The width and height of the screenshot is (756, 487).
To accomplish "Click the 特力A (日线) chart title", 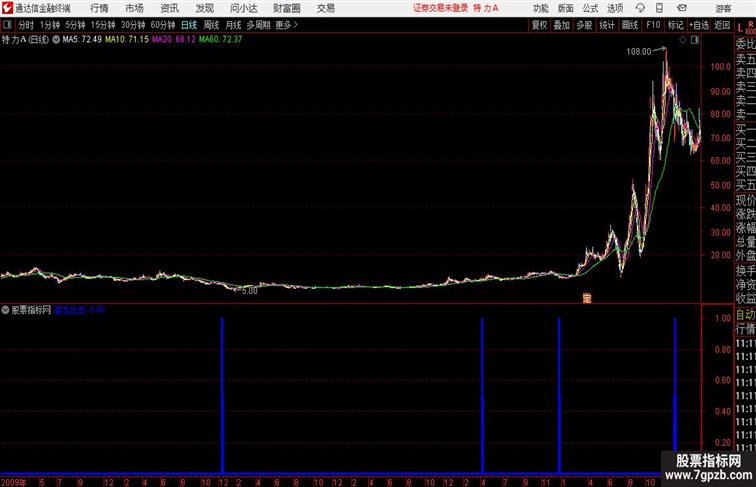I will coord(26,40).
